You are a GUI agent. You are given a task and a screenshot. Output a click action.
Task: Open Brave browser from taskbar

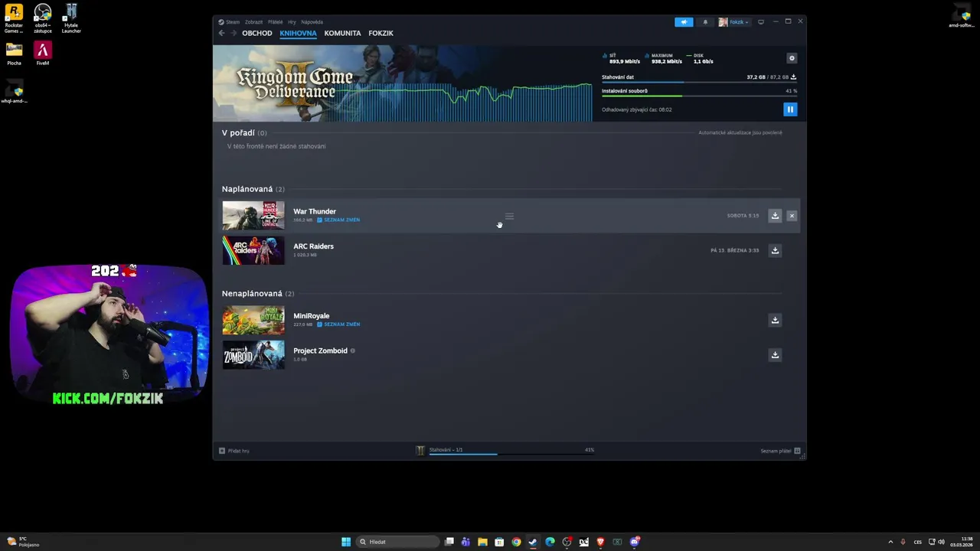point(600,542)
